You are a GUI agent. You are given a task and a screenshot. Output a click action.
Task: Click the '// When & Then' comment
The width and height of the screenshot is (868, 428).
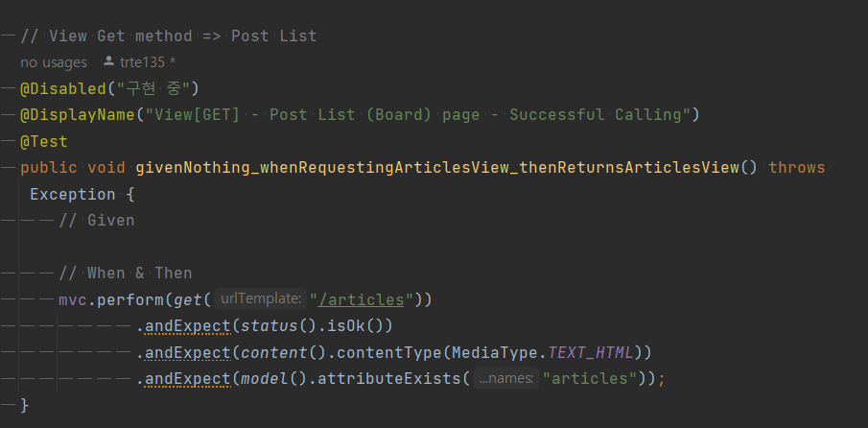point(126,273)
